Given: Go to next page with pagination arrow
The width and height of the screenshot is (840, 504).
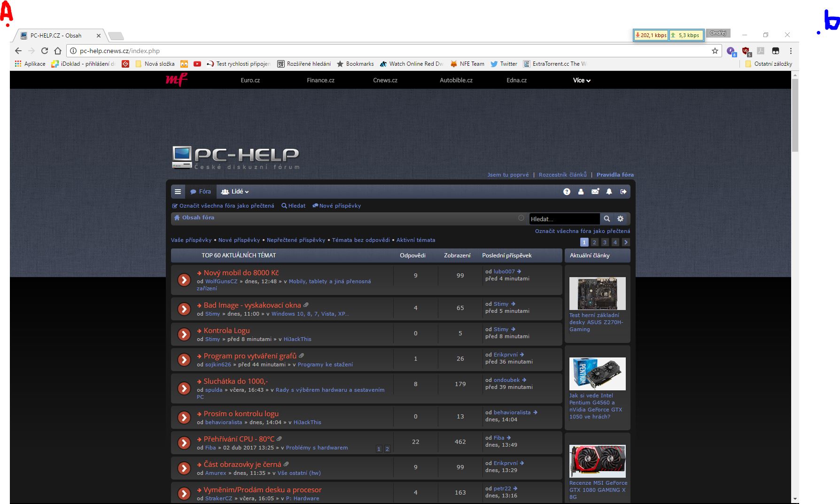Looking at the screenshot, I should [x=626, y=242].
